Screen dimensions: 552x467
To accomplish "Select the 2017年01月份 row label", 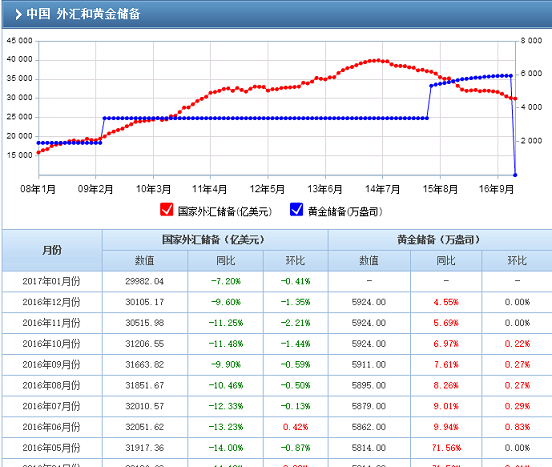I will (51, 281).
